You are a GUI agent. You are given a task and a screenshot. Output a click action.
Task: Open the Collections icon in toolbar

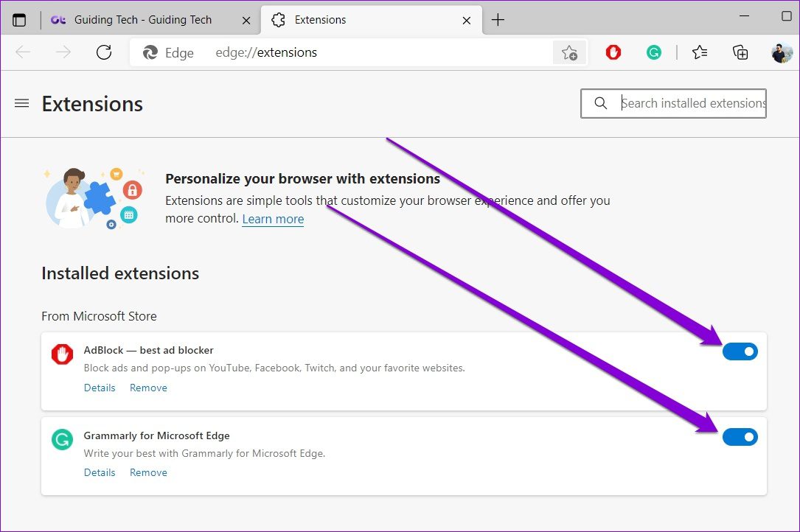[740, 52]
